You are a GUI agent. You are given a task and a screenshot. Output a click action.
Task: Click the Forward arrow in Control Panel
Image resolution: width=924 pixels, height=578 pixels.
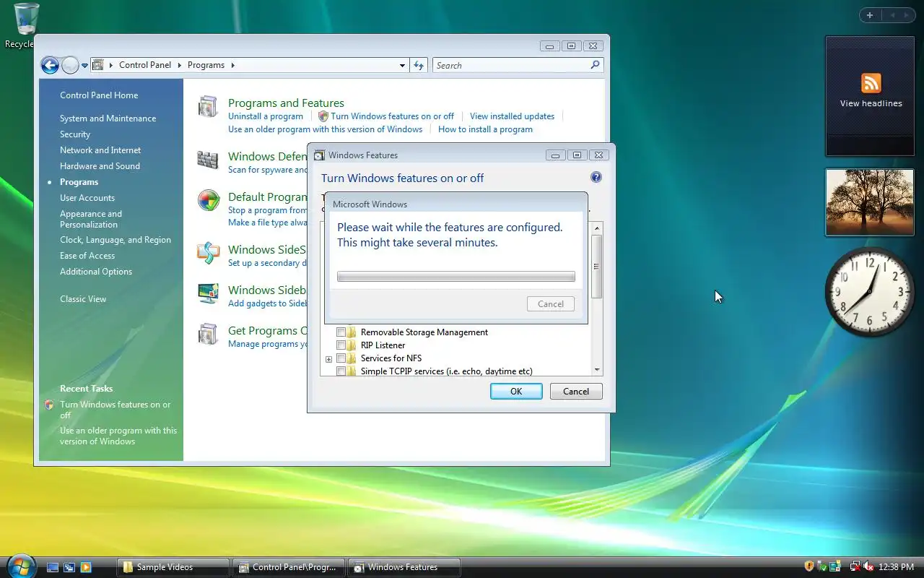[x=70, y=66]
